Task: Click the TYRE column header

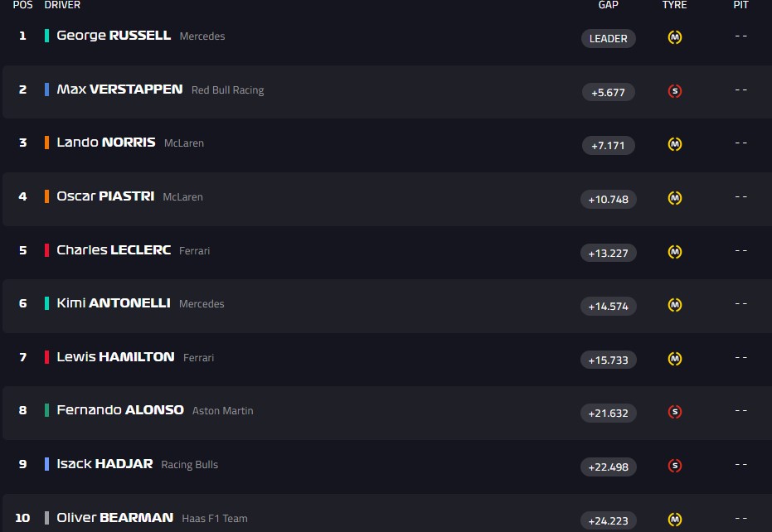Action: pyautogui.click(x=674, y=5)
